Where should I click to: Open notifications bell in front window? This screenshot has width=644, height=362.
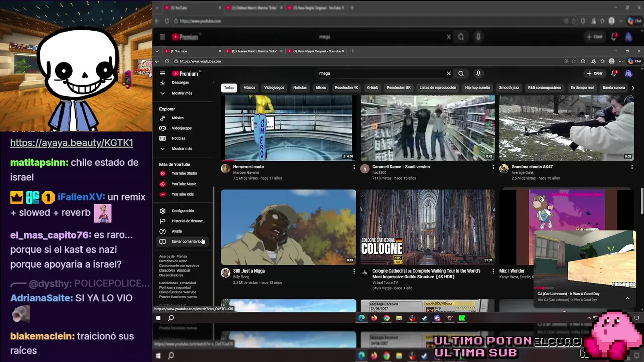point(614,73)
